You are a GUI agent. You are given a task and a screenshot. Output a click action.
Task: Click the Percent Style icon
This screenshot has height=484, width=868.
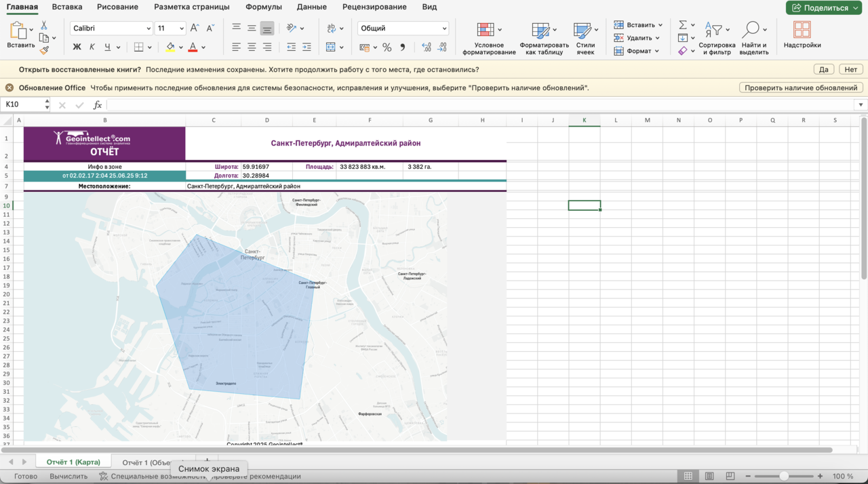(387, 47)
